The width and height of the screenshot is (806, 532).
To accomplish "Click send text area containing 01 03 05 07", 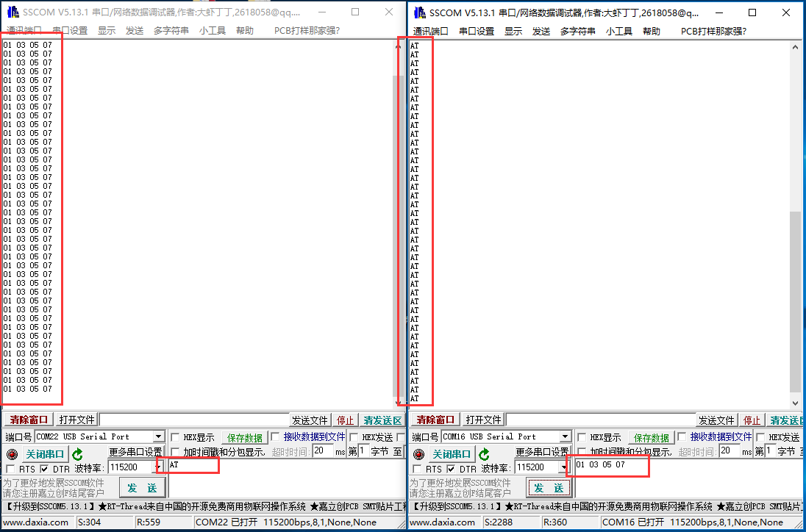I will [x=690, y=478].
